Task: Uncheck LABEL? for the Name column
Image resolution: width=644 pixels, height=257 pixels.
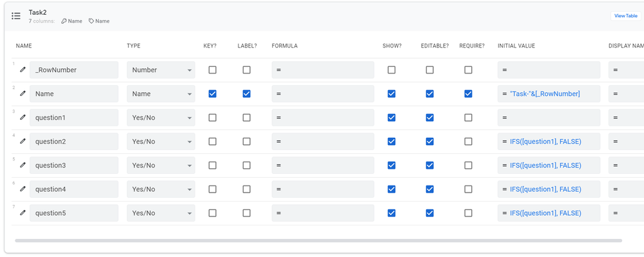Action: pos(246,93)
